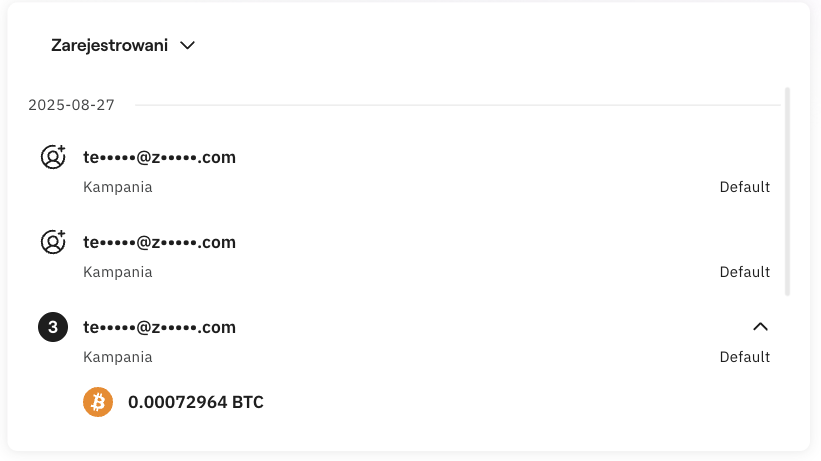Click the vertical scrollbar of the list

[x=787, y=190]
